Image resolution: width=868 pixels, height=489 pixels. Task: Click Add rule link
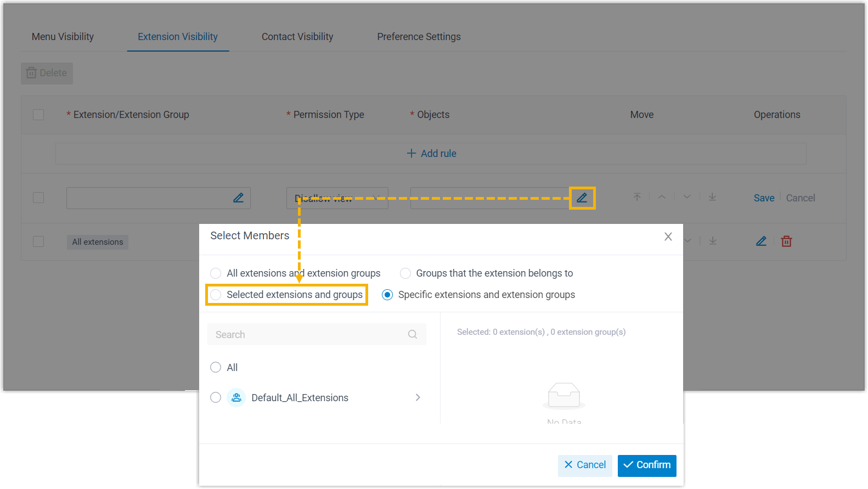[431, 154]
